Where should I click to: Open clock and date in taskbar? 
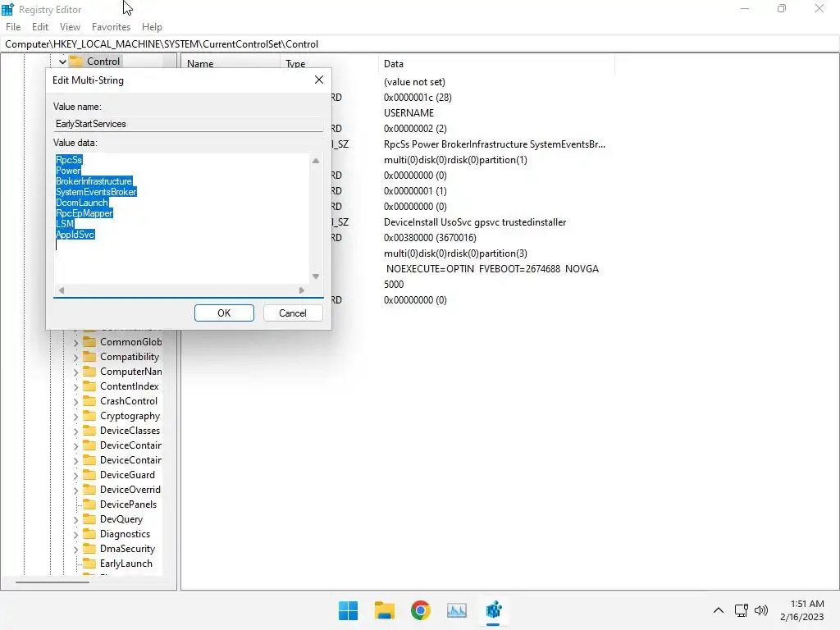click(x=802, y=610)
